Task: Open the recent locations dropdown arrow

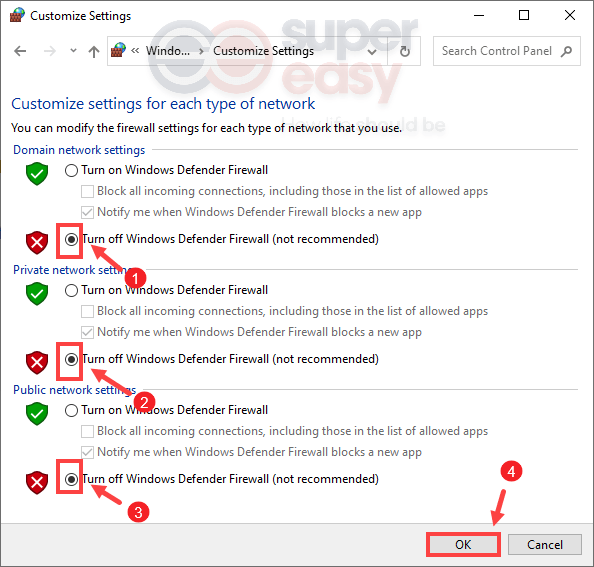Action: coord(73,50)
